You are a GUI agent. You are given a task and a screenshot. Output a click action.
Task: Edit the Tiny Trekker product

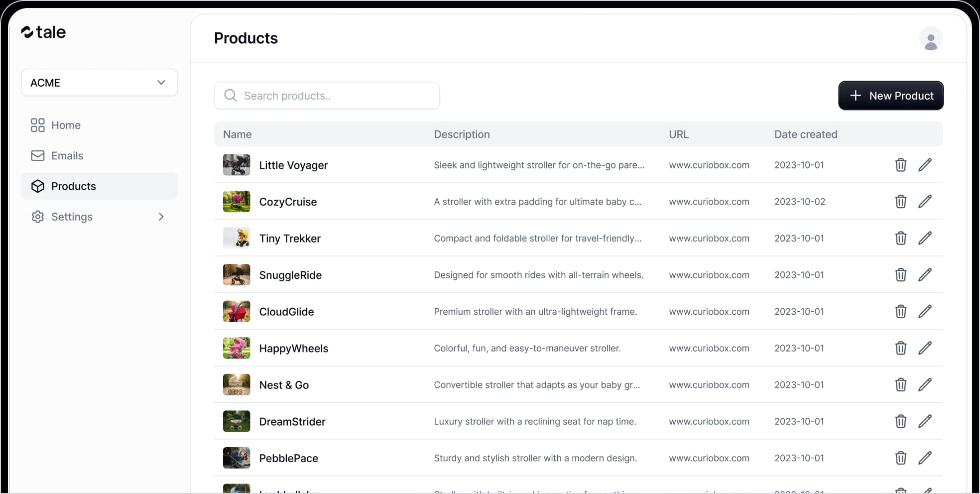point(925,238)
